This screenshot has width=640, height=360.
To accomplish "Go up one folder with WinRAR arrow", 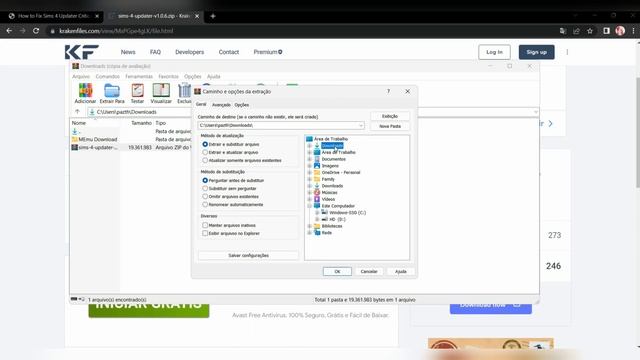I will coord(78,111).
